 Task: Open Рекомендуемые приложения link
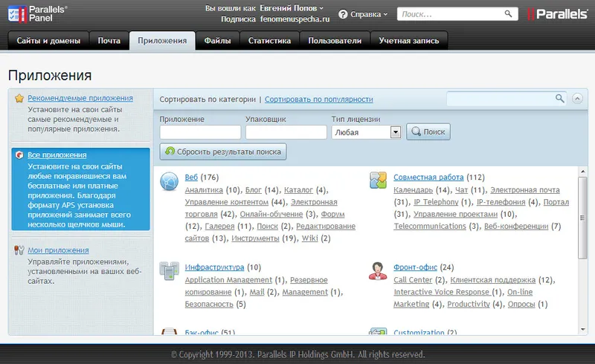[x=80, y=98]
